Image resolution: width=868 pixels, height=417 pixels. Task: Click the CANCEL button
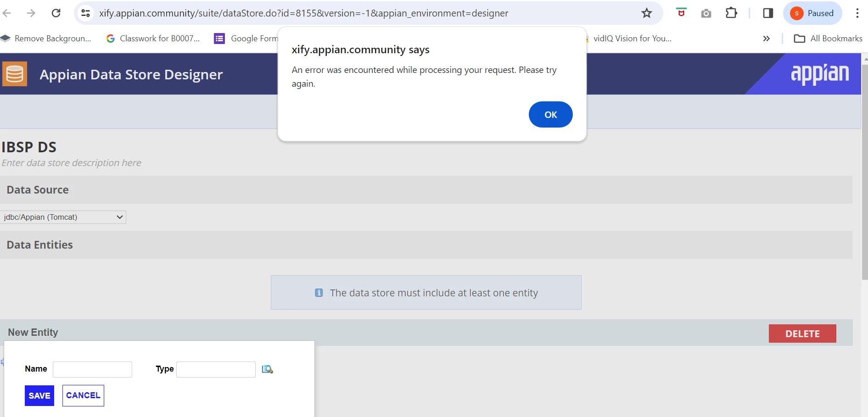(83, 395)
